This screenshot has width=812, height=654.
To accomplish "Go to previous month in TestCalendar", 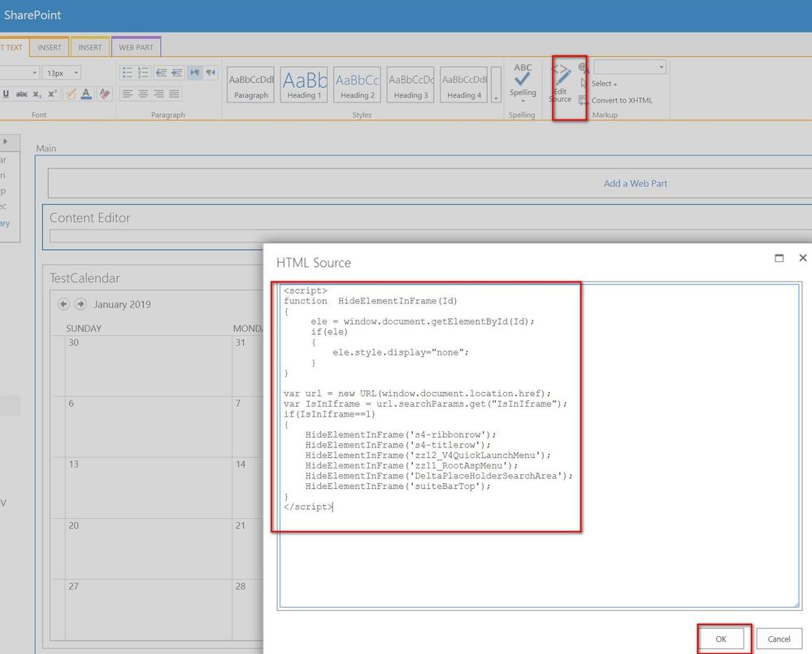I will 63,304.
